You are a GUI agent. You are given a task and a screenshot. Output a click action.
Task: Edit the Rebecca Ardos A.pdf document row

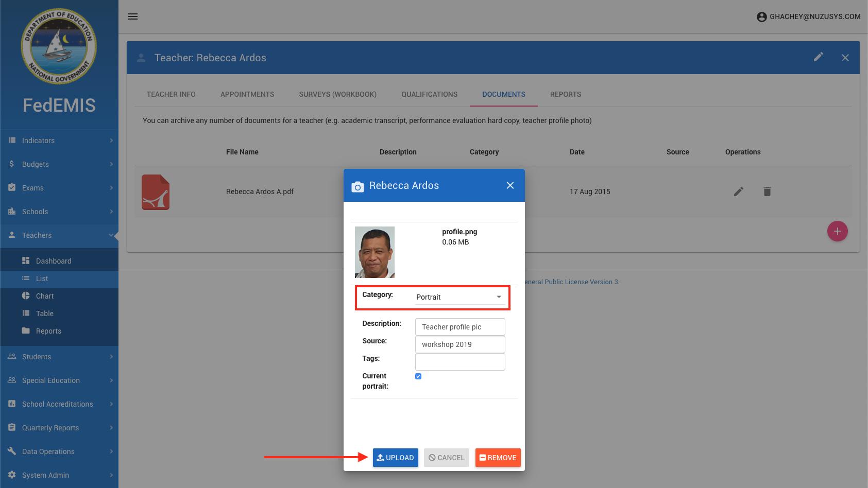739,191
